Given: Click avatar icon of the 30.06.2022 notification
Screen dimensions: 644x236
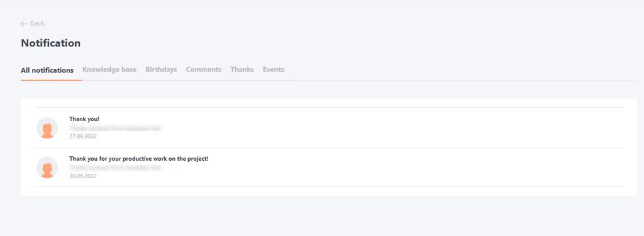Looking at the screenshot, I should pyautogui.click(x=47, y=167).
